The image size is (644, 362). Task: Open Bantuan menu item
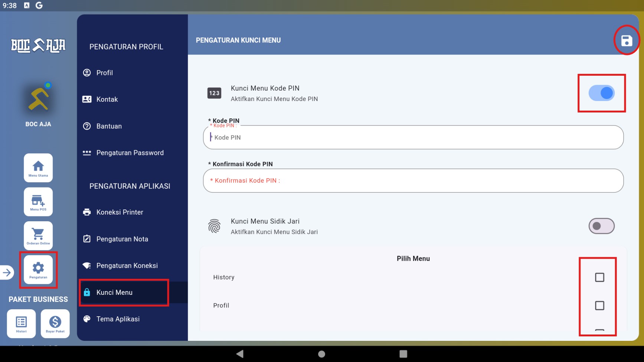[132, 126]
